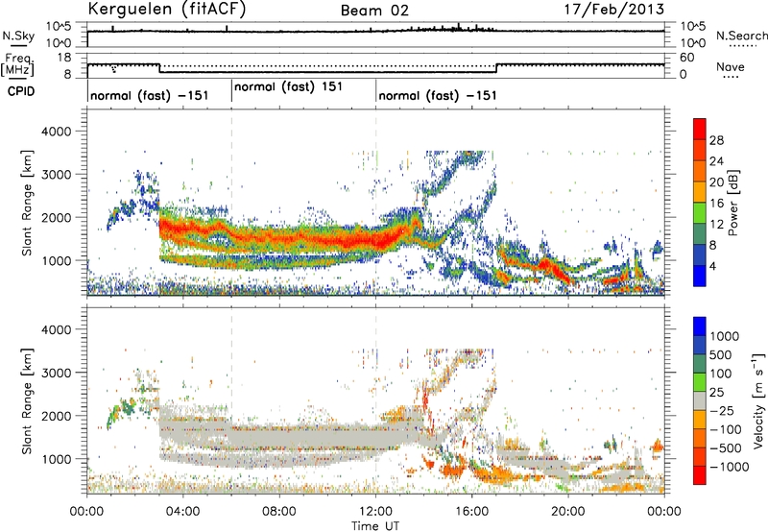Screen dimensions: 768x532
Task: Click the '12:00' time tick label
Action: 375,512
